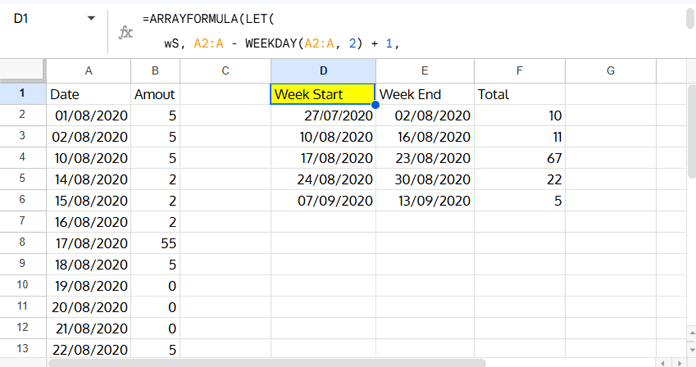Click the scroll-up arrow at bottom right

692,333
